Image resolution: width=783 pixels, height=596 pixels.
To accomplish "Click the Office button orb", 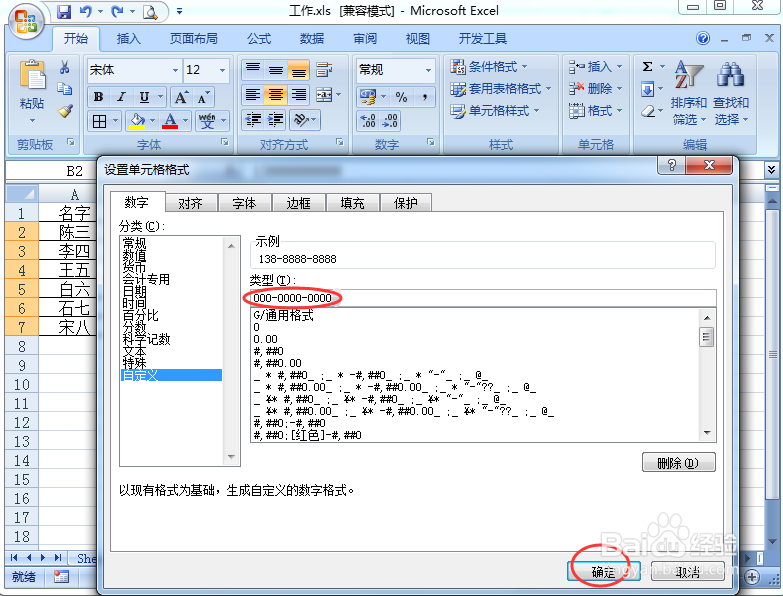I will (26, 21).
